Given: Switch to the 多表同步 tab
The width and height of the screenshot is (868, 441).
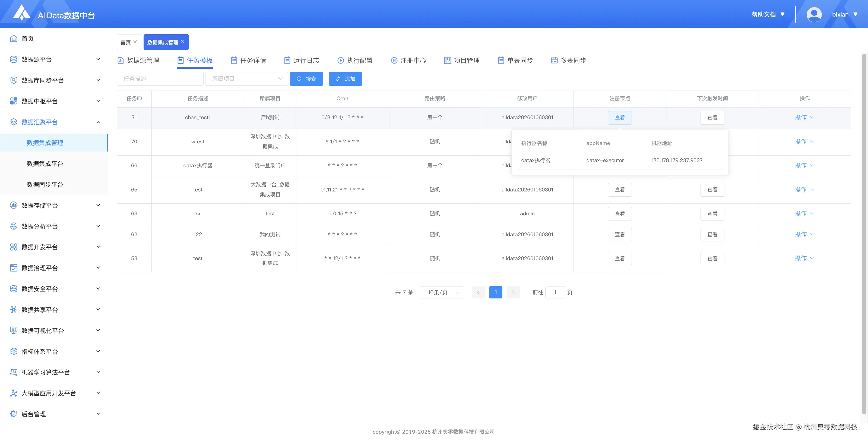Looking at the screenshot, I should tap(568, 60).
